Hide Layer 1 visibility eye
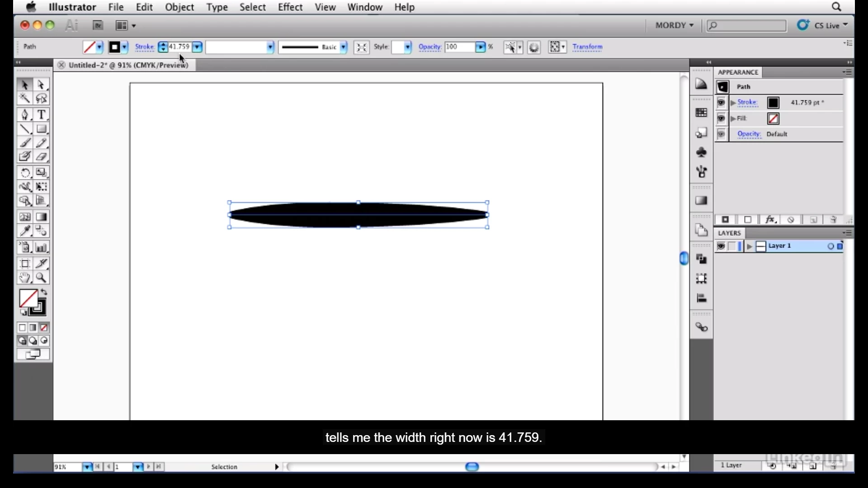This screenshot has height=488, width=868. click(x=721, y=246)
